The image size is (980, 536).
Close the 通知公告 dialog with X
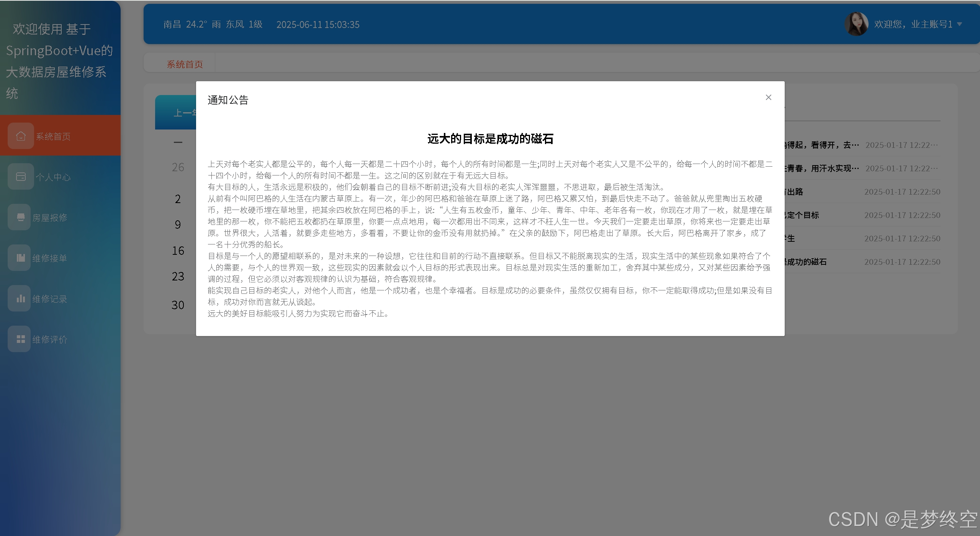point(768,97)
